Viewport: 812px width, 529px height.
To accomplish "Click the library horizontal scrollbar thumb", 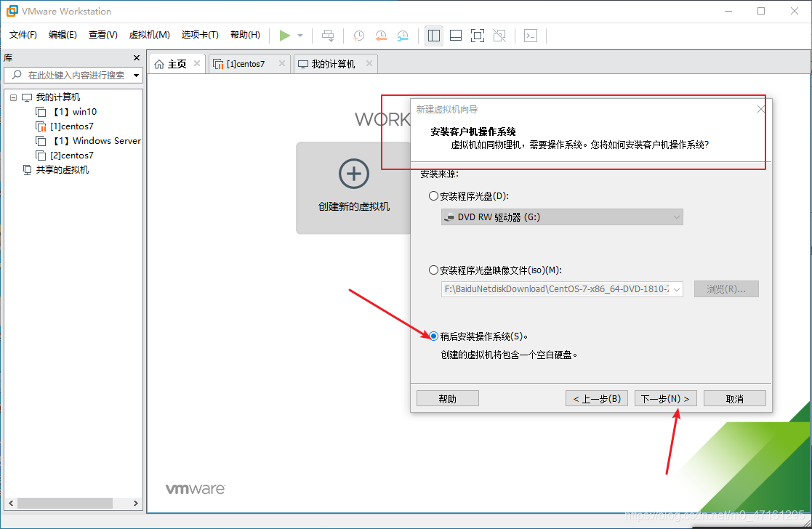I will (x=65, y=503).
